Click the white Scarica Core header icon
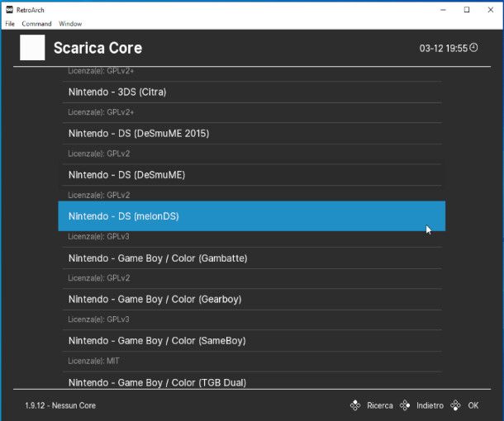 click(32, 48)
